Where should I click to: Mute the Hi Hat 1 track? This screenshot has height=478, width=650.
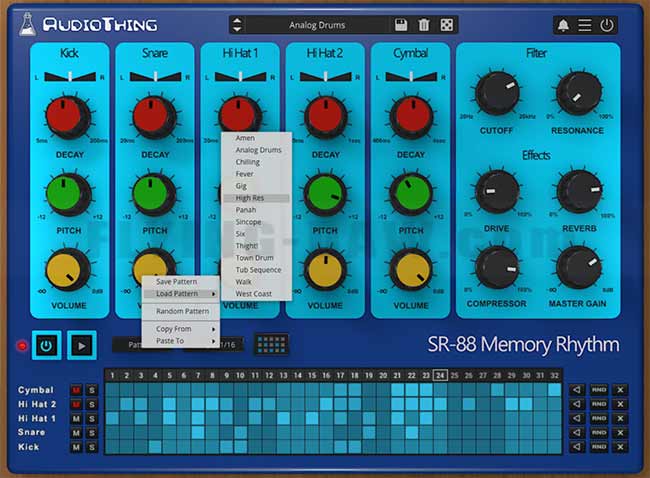(76, 419)
